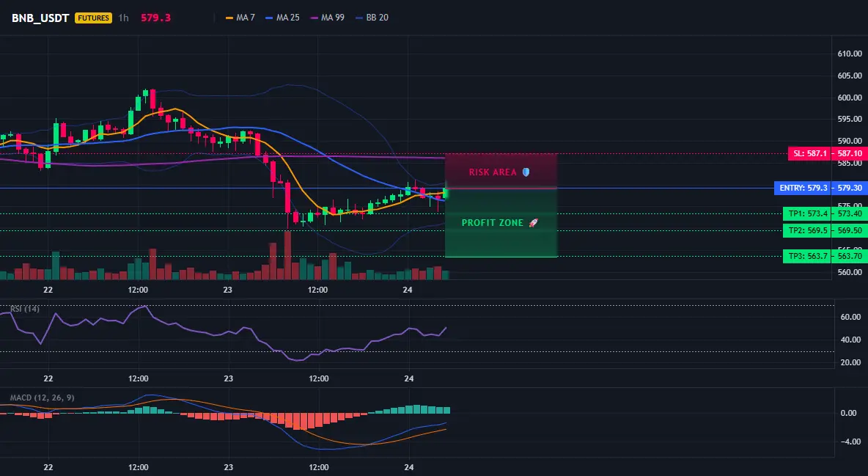Click the FUTURES badge
Viewport: 868px width, 476px height.
(94, 18)
